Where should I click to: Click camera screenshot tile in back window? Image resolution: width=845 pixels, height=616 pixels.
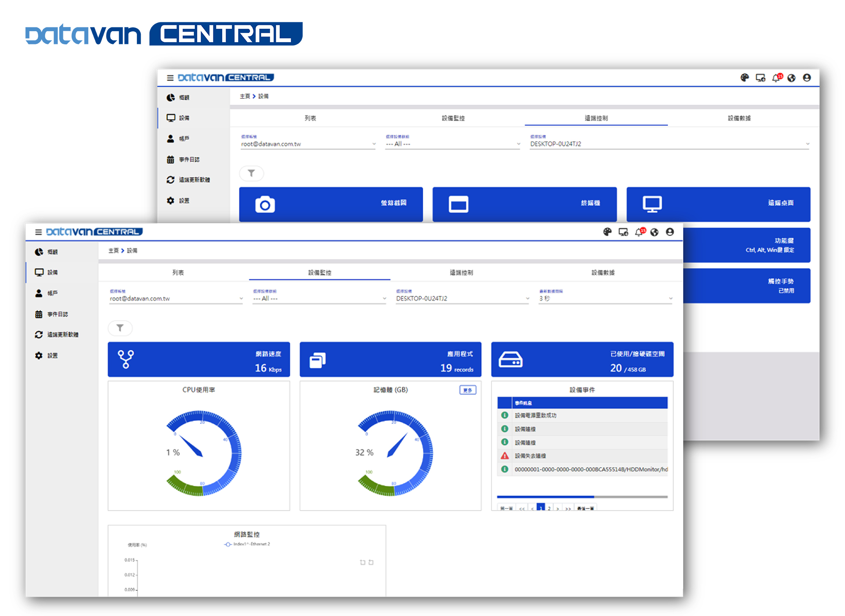click(331, 204)
